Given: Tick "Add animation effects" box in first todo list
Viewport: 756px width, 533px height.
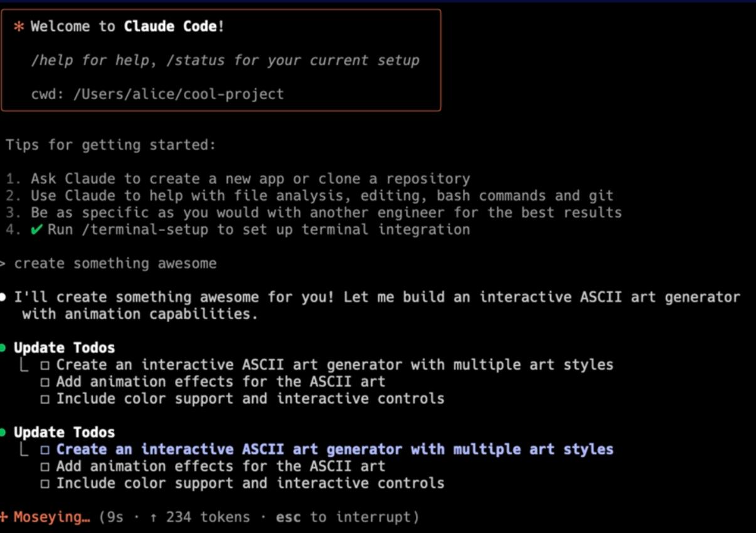Looking at the screenshot, I should pos(45,382).
